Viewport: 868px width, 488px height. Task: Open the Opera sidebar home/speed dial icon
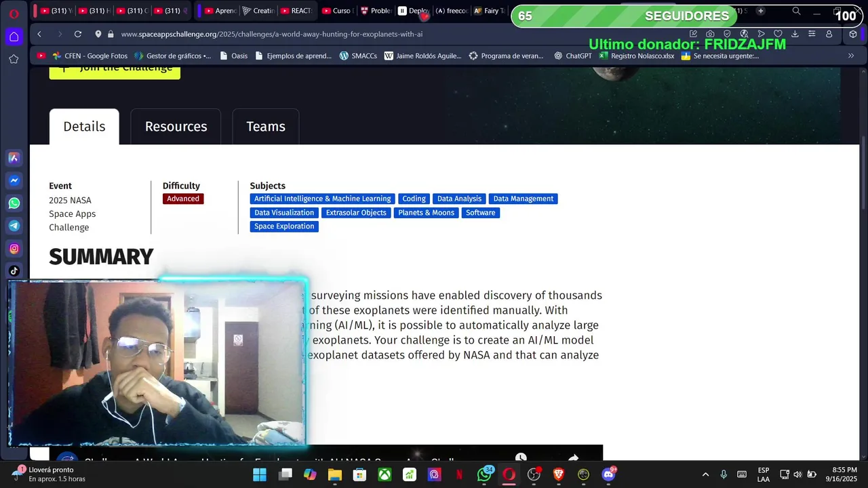[14, 37]
